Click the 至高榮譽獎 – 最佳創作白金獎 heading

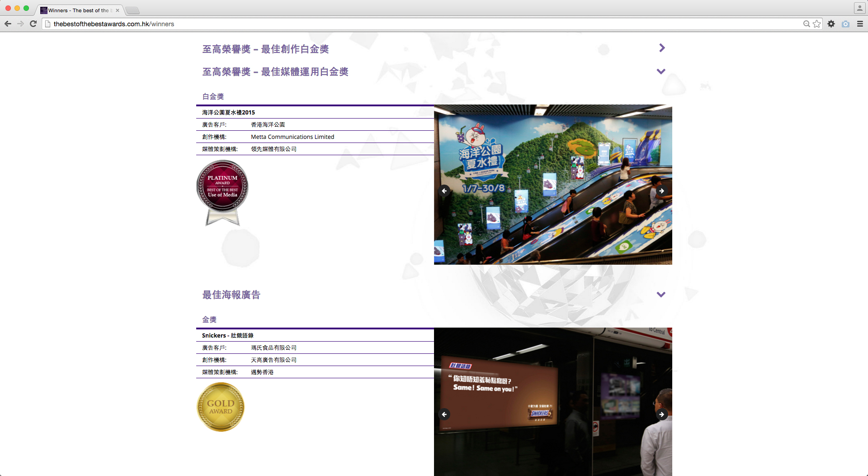(265, 49)
